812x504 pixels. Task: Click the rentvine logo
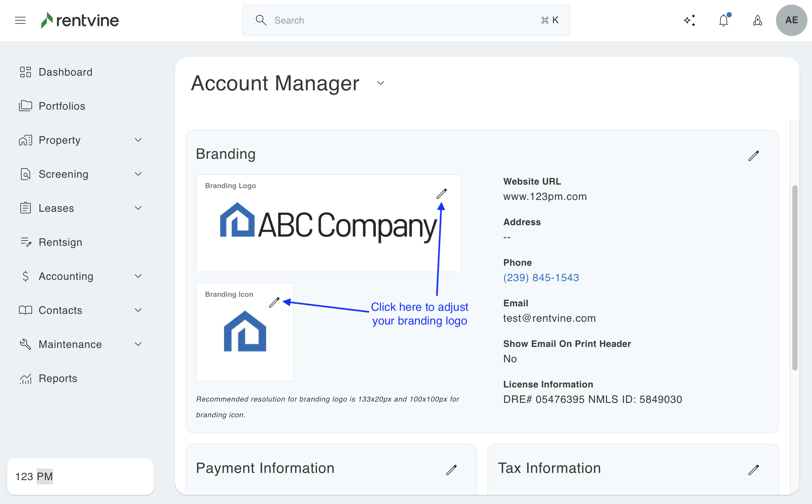tap(80, 20)
